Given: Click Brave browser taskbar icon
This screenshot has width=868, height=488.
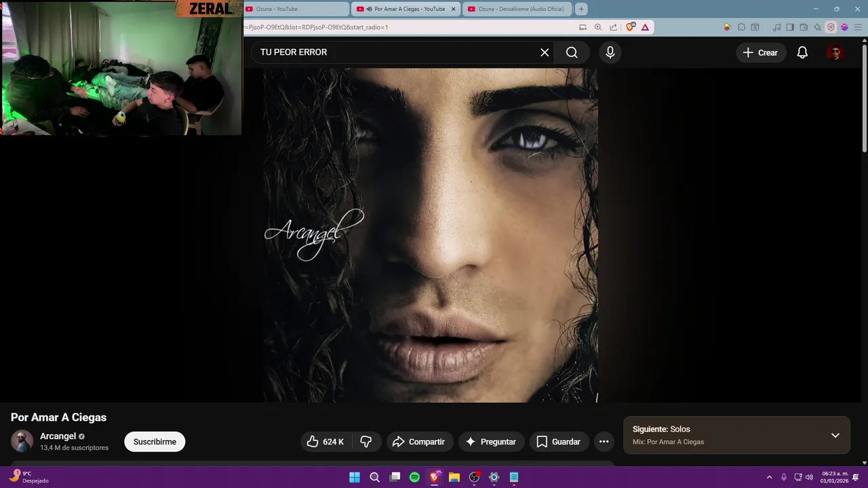Looking at the screenshot, I should [434, 477].
